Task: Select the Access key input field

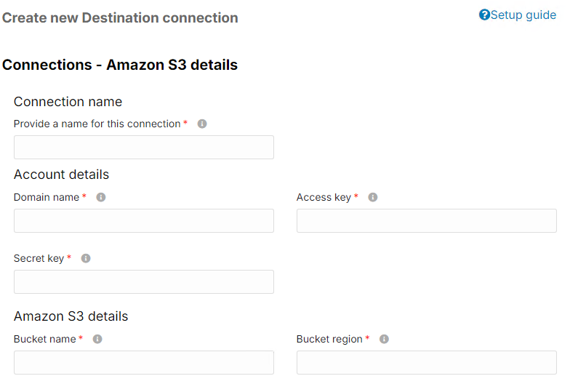Action: click(x=426, y=221)
